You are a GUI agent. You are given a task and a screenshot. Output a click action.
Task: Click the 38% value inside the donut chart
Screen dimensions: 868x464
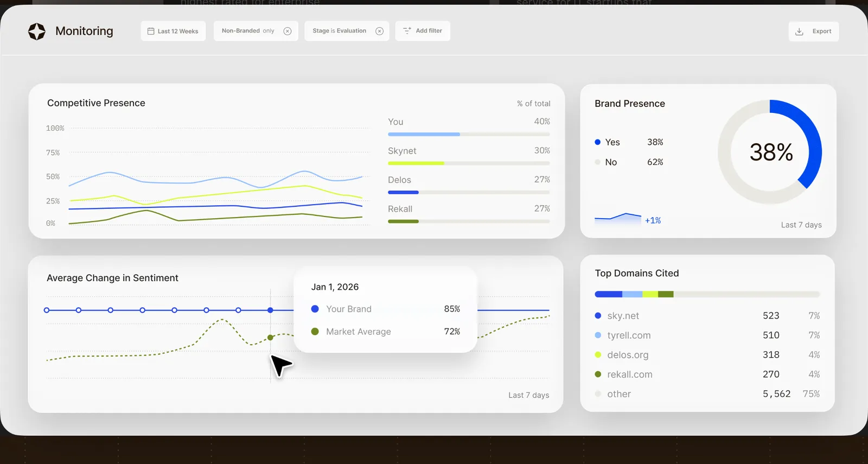coord(771,152)
